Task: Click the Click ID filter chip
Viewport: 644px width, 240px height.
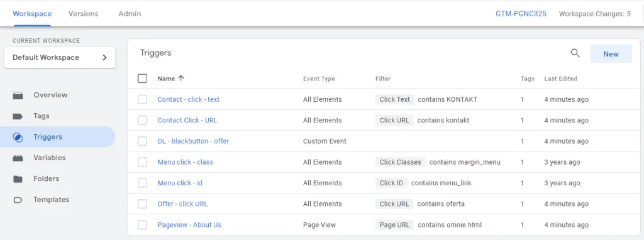Action: coord(391,183)
